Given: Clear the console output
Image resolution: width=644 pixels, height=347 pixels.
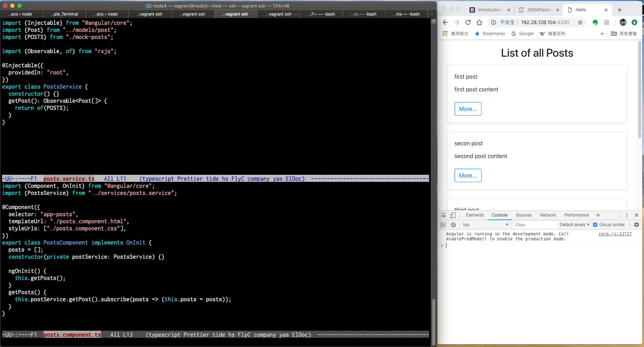Looking at the screenshot, I should [x=453, y=225].
